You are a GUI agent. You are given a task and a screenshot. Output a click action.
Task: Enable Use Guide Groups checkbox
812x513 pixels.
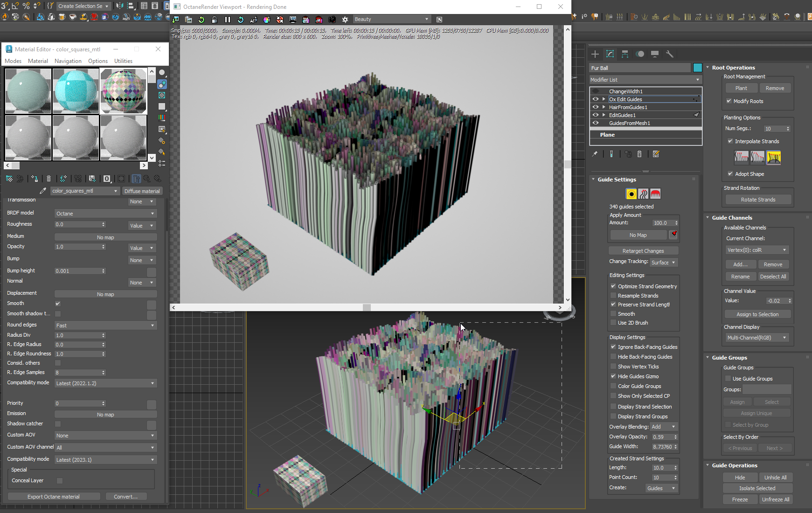coord(728,379)
